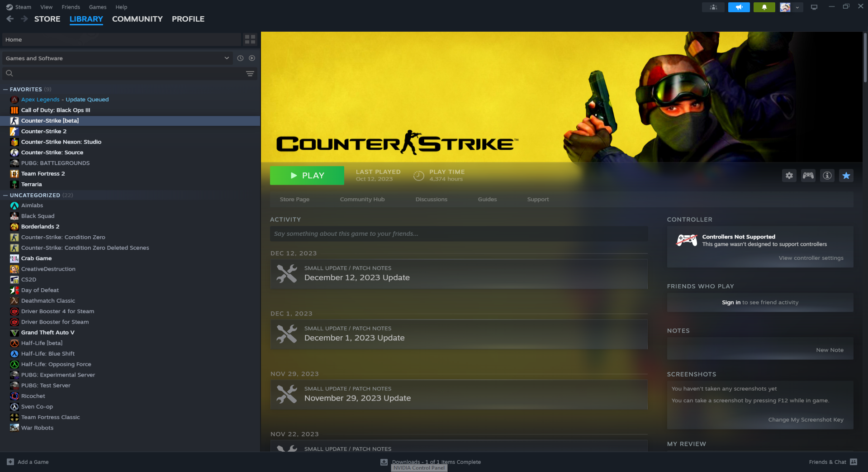This screenshot has width=868, height=472.
Task: Switch library to grid view icon
Action: [250, 40]
